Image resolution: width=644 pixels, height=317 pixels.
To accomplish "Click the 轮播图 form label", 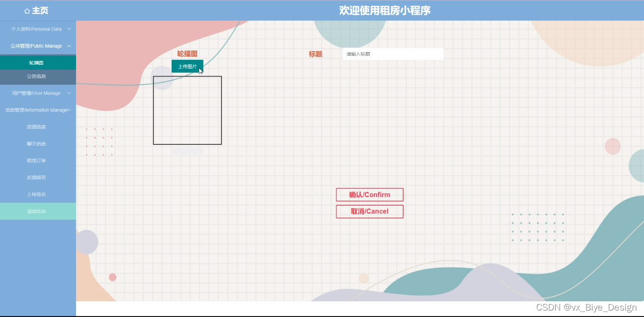I will 187,54.
